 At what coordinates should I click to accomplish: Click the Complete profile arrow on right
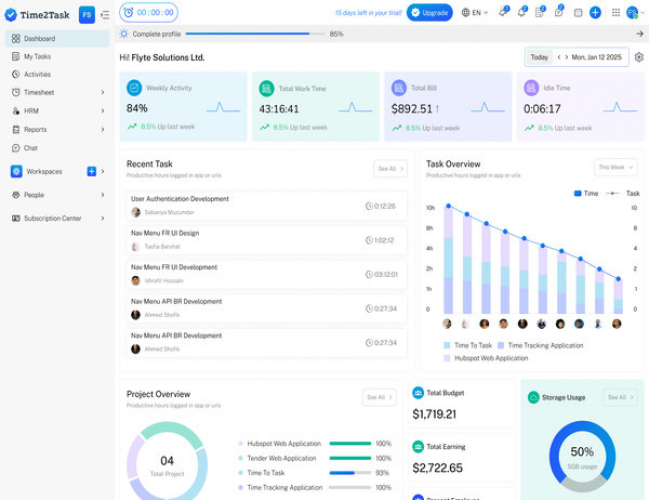[x=640, y=34]
